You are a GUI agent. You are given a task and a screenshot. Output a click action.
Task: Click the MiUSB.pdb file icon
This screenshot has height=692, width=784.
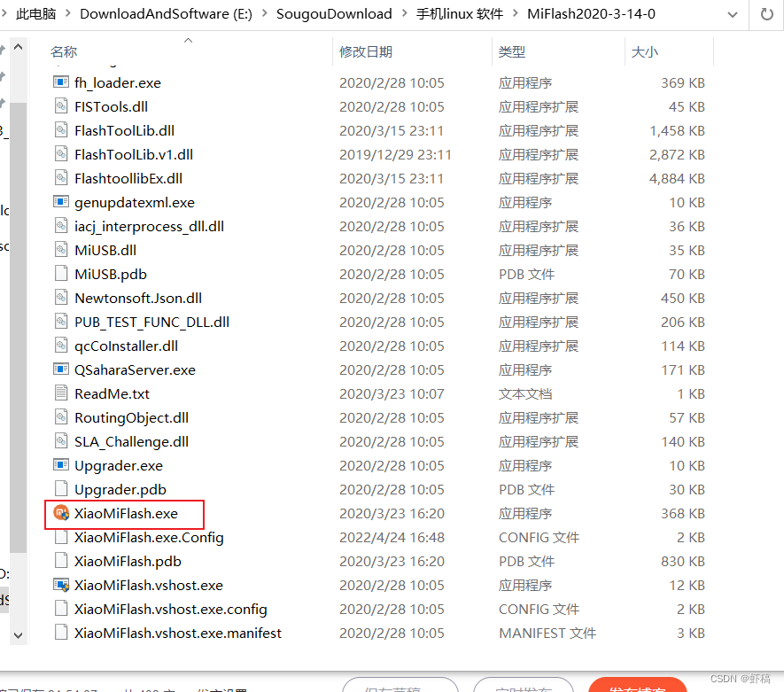pyautogui.click(x=61, y=274)
